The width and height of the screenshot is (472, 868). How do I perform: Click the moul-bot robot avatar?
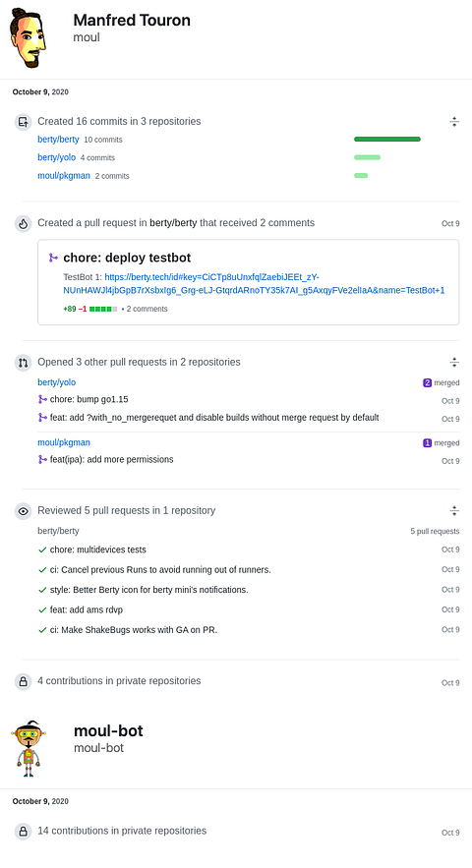click(x=29, y=748)
